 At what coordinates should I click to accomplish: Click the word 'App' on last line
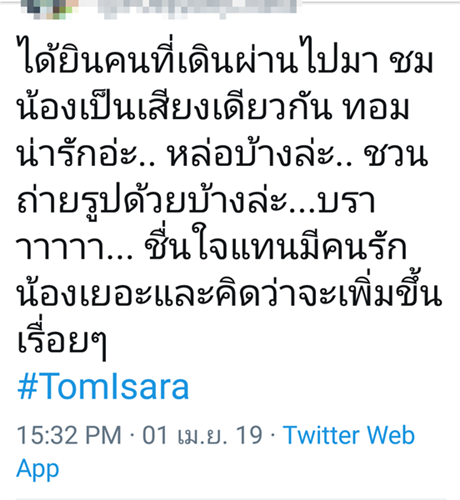pos(38,469)
